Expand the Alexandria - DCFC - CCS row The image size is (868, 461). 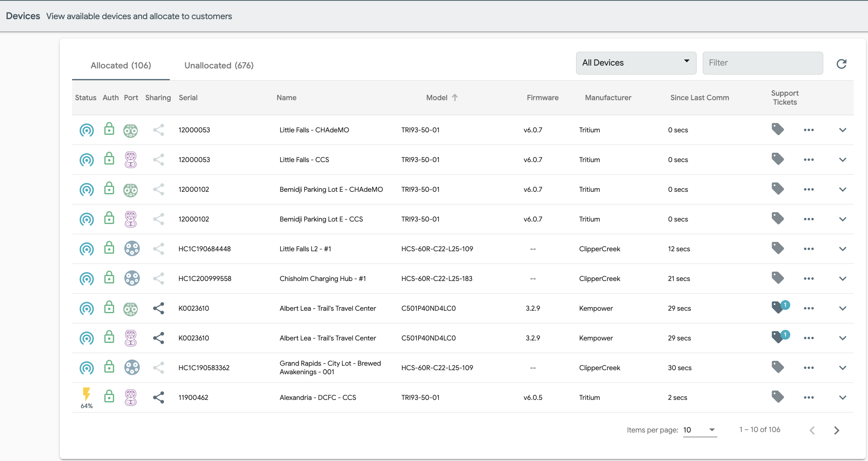click(x=843, y=397)
